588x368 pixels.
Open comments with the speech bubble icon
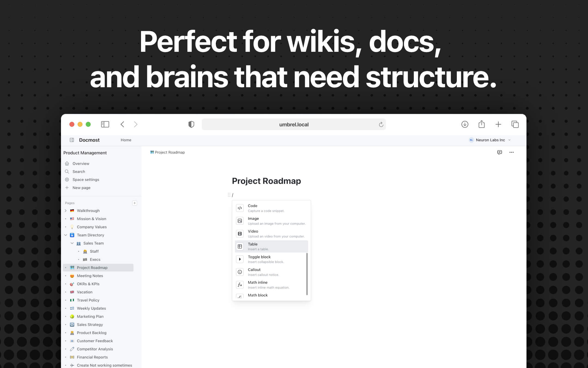pos(500,152)
